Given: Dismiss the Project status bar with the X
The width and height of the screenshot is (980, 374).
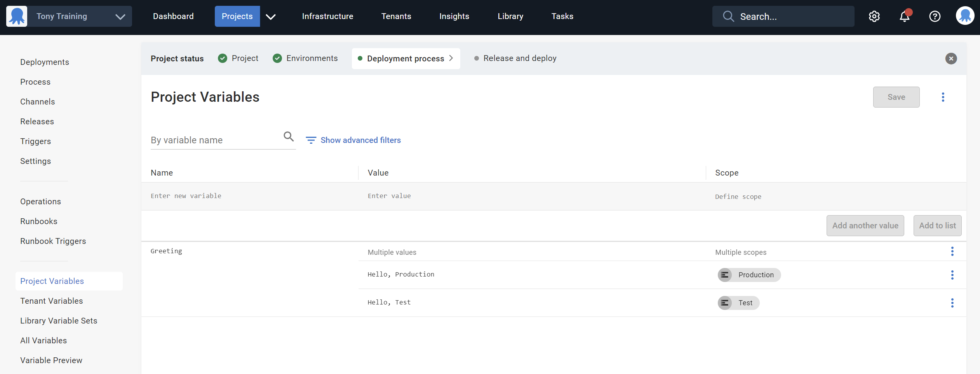Looking at the screenshot, I should point(950,58).
